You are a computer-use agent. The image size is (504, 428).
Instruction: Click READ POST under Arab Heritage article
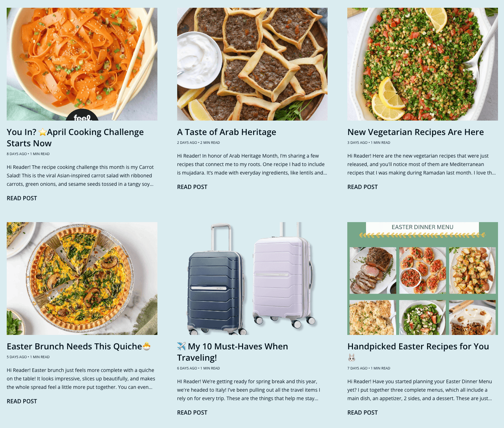[x=192, y=187]
